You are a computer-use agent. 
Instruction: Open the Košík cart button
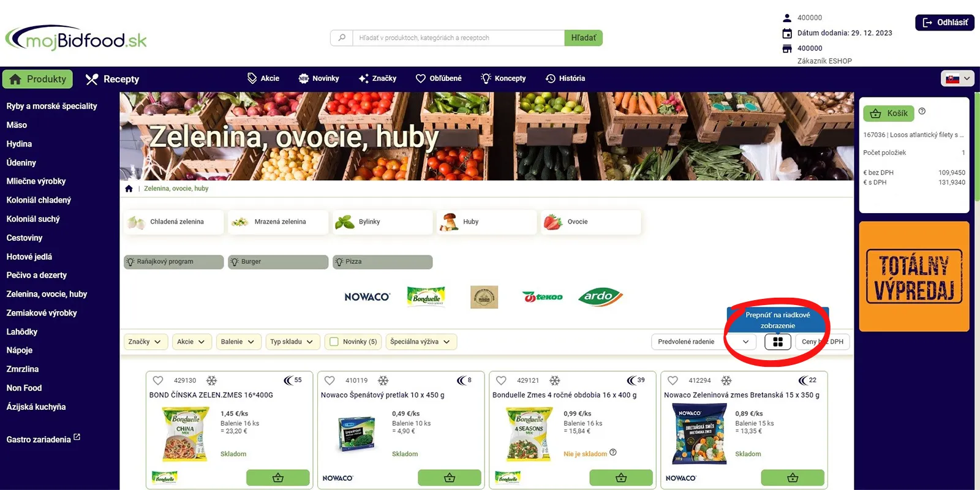(889, 113)
